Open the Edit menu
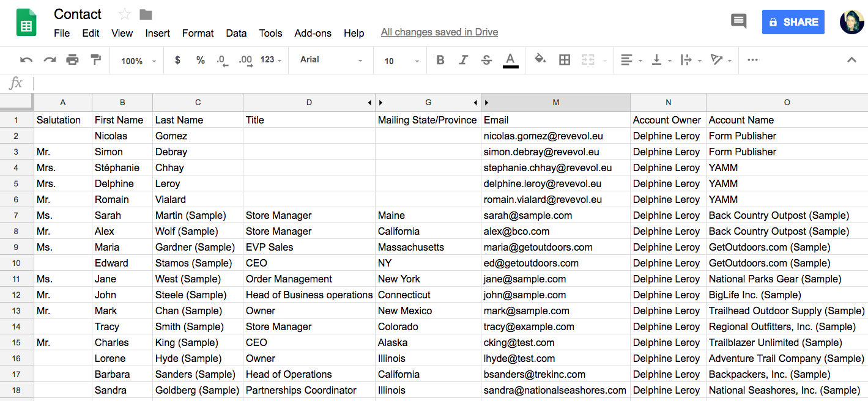Viewport: 868px width, 401px height. coord(91,33)
